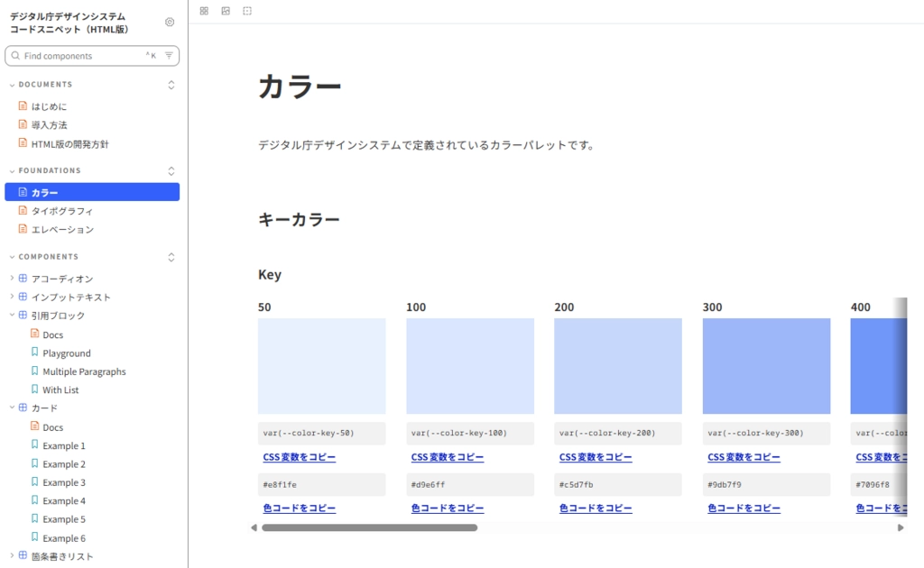Click the scrollbar right arrow
Image resolution: width=924 pixels, height=568 pixels.
coord(901,527)
